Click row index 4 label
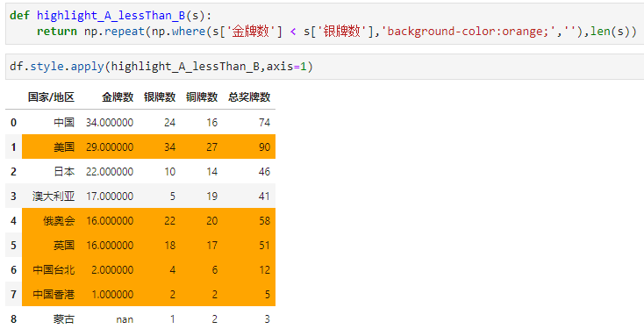644x336 pixels. pyautogui.click(x=13, y=221)
